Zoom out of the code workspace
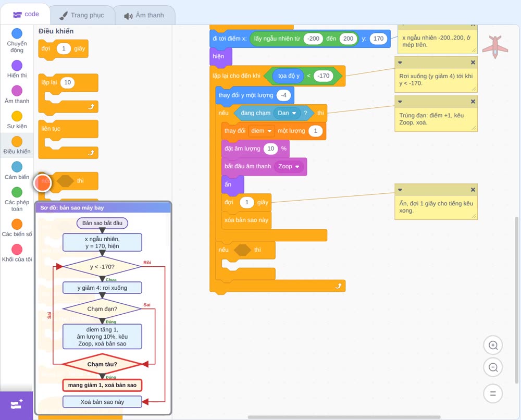Screen dimensions: 521x420 point(493,367)
